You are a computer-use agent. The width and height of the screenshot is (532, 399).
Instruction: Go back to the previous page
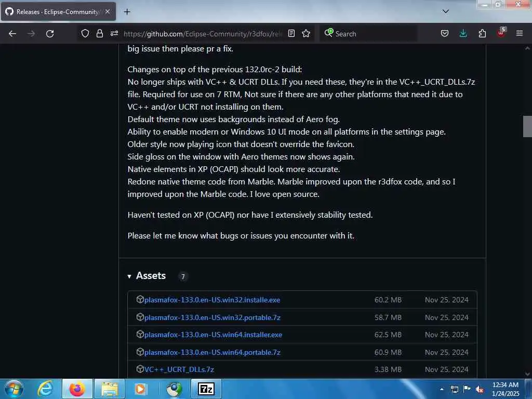tap(12, 34)
